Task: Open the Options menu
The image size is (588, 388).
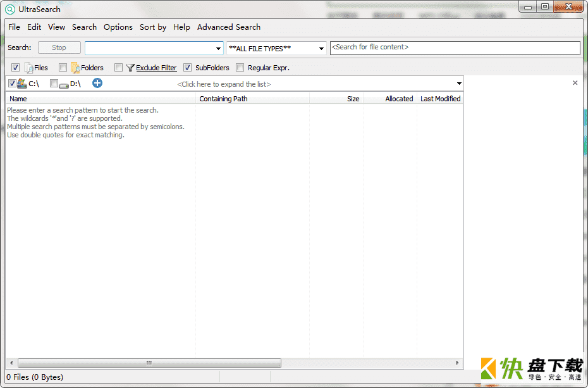Action: (x=118, y=27)
